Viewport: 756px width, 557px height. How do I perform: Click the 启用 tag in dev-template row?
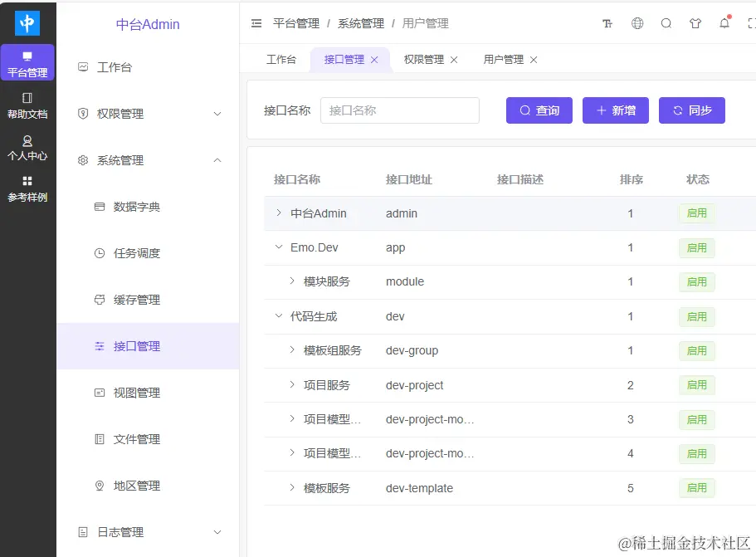pos(697,488)
